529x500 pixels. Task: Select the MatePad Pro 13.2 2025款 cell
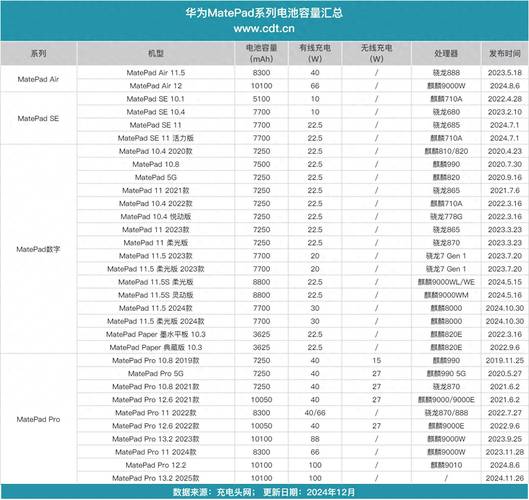point(156,478)
